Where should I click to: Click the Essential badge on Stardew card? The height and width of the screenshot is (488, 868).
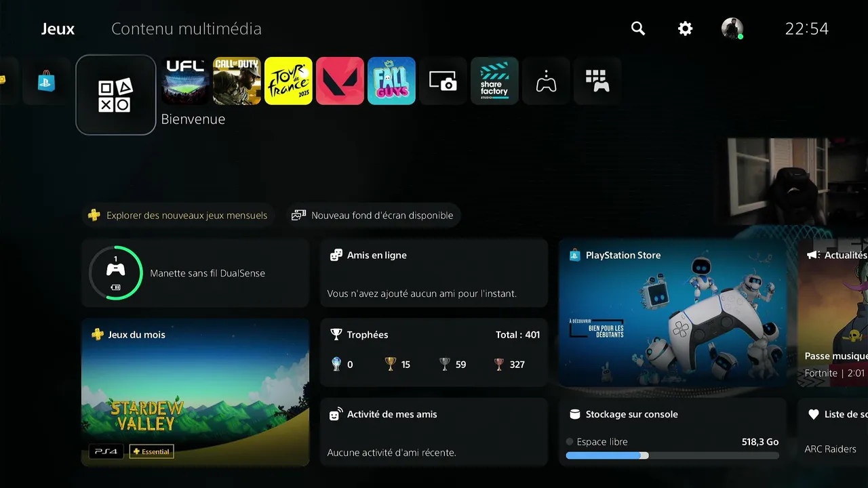151,451
